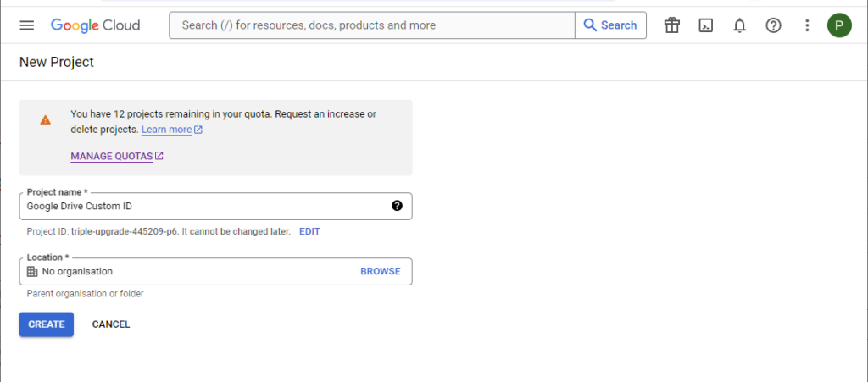Click the Google Cloud logo
The image size is (868, 382).
coord(95,25)
